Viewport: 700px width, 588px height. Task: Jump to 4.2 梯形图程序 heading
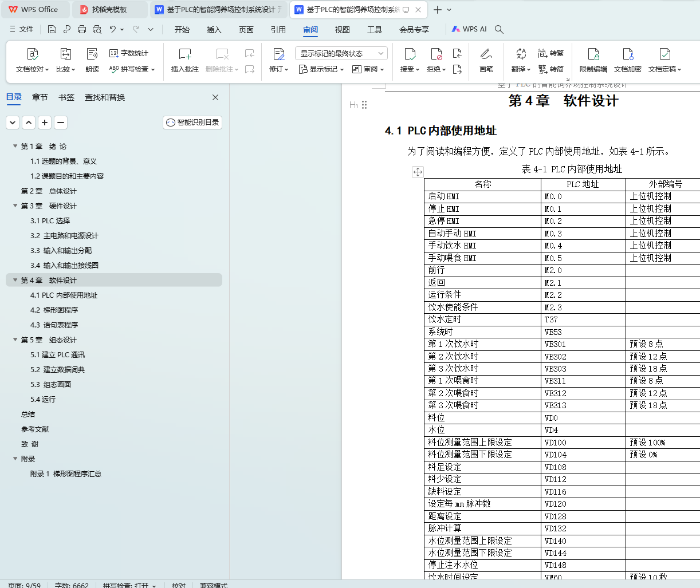pos(54,310)
